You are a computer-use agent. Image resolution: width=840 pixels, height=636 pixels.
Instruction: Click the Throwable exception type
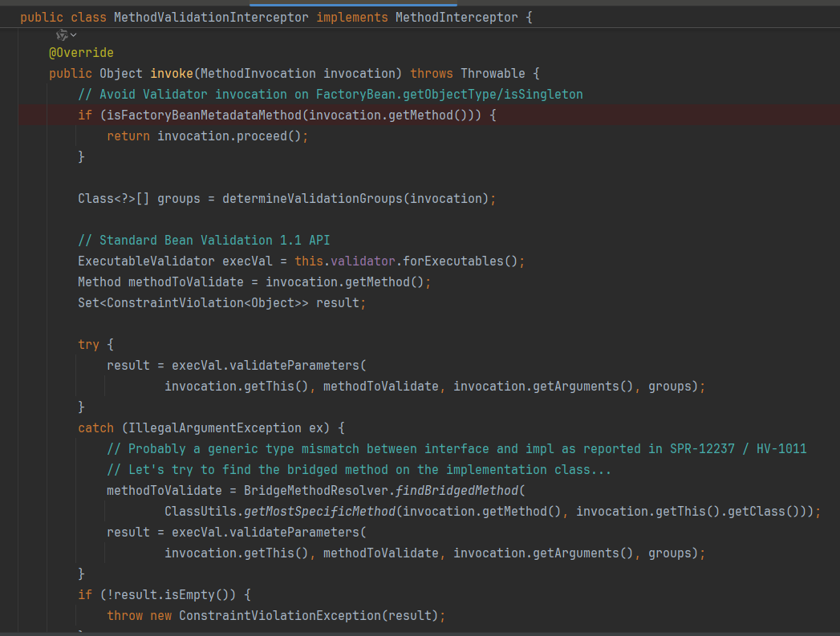point(493,73)
